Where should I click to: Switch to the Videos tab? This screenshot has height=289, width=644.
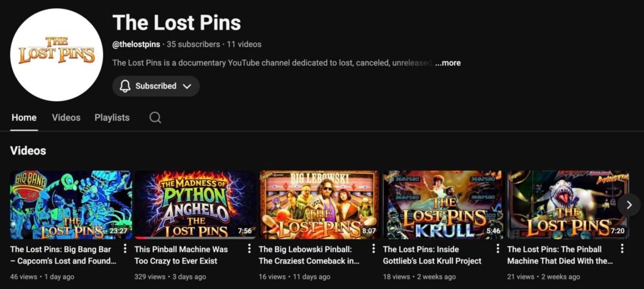tap(66, 117)
